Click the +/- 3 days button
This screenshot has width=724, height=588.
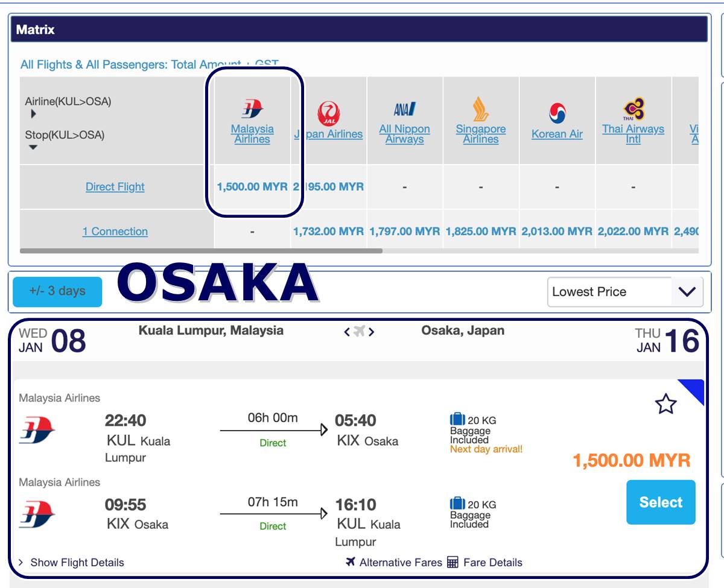click(57, 292)
